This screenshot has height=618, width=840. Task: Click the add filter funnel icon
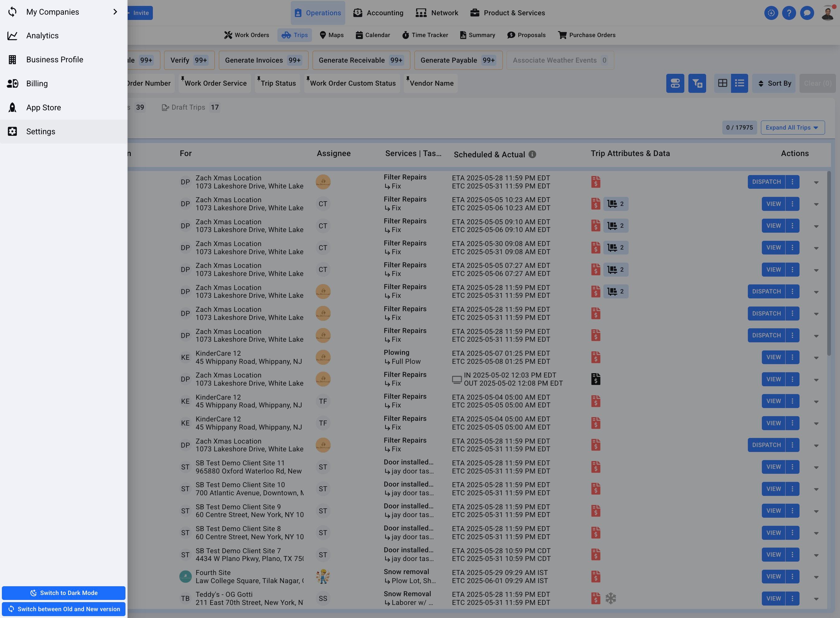[697, 83]
